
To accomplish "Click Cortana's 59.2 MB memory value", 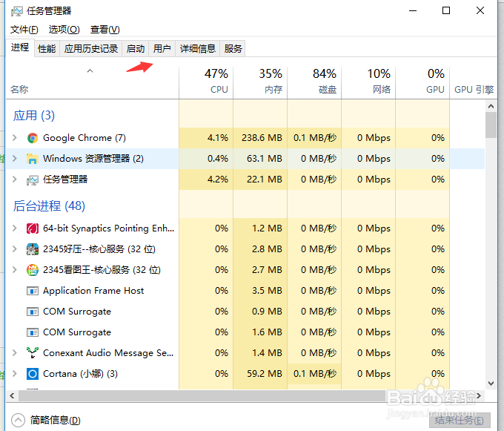I will tap(265, 374).
